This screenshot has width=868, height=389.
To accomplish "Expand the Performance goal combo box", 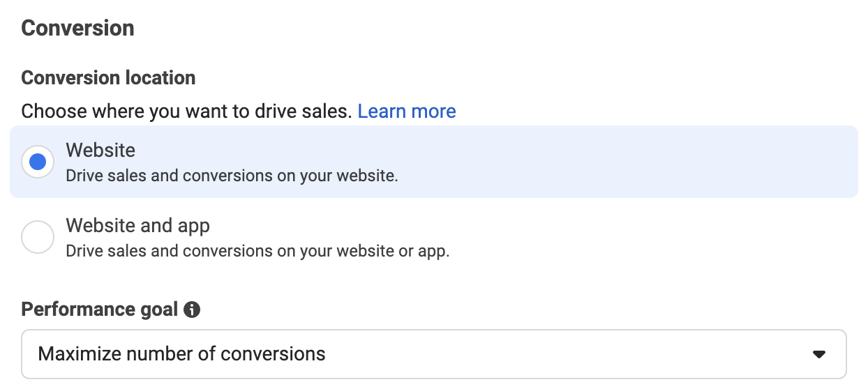I will (434, 354).
